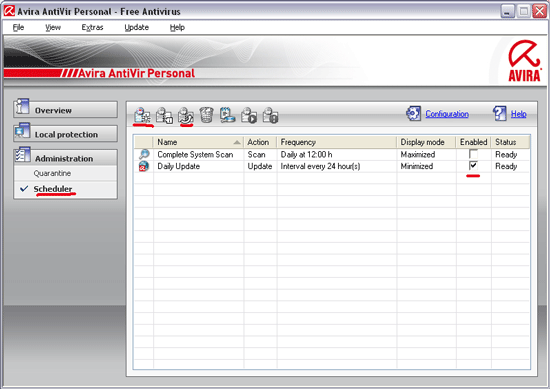This screenshot has height=389, width=550.
Task: Open the Configuration link
Action: (447, 114)
